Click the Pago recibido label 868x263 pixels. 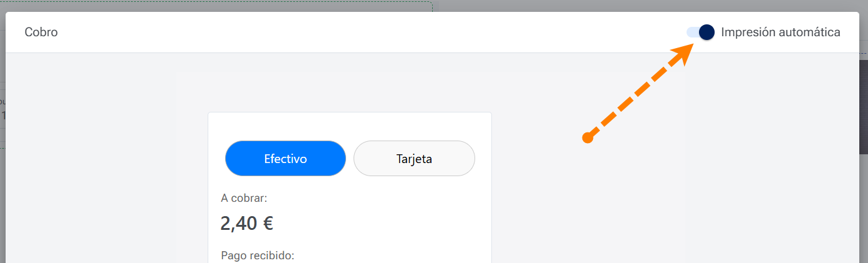coord(257,255)
